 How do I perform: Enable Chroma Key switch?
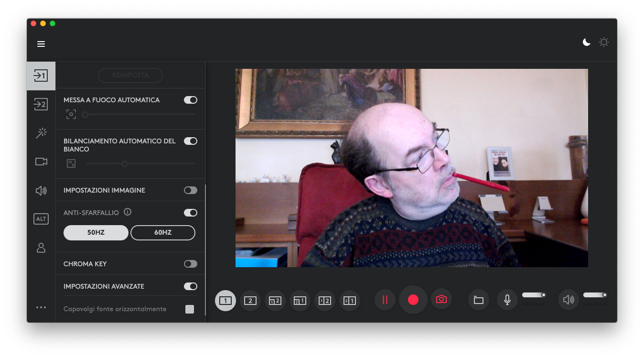point(191,264)
